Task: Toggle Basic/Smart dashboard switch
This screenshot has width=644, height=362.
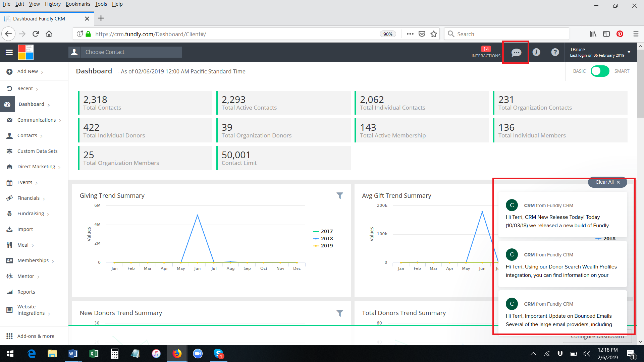Action: 600,71
